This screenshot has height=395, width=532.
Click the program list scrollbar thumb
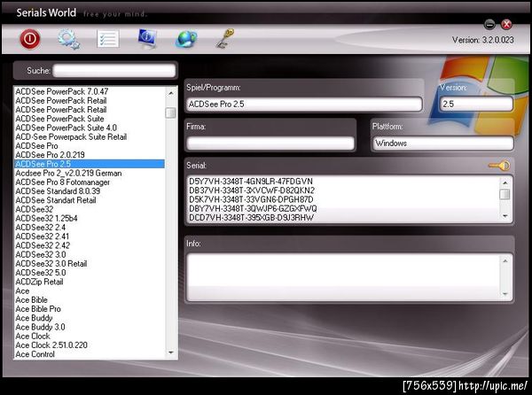[x=171, y=112]
